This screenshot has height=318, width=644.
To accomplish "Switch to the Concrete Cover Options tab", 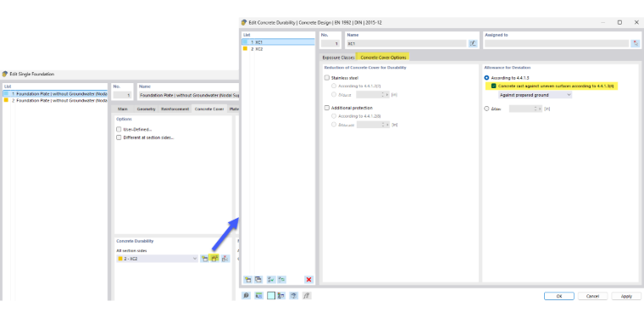I will [383, 58].
